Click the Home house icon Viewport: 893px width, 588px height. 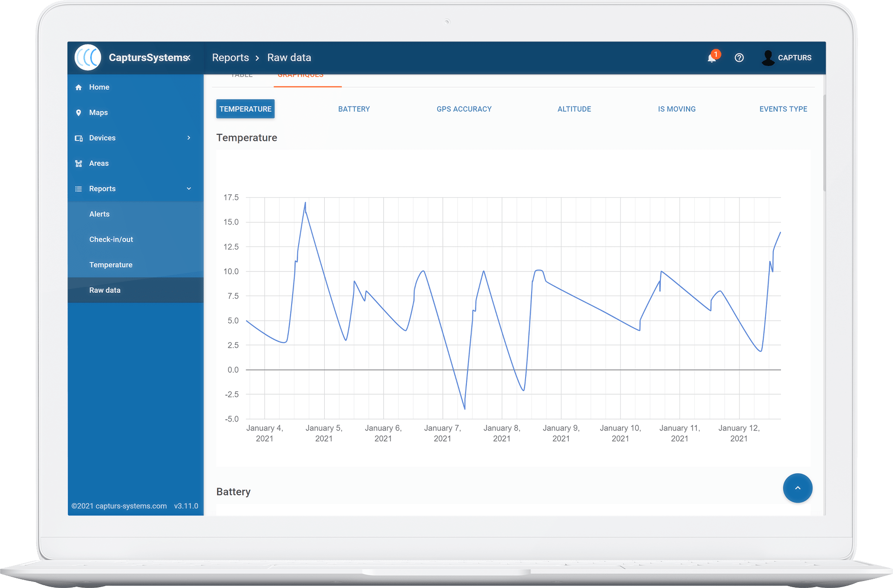79,87
